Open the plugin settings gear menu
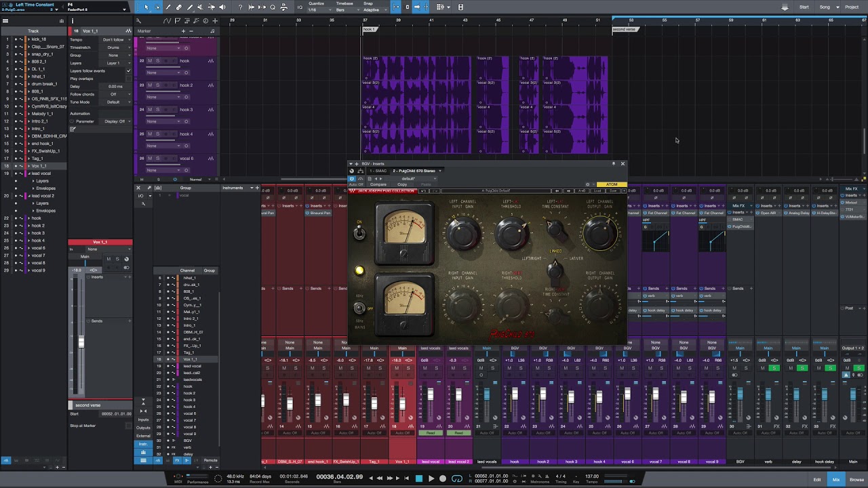The height and width of the screenshot is (488, 868). pyautogui.click(x=587, y=184)
